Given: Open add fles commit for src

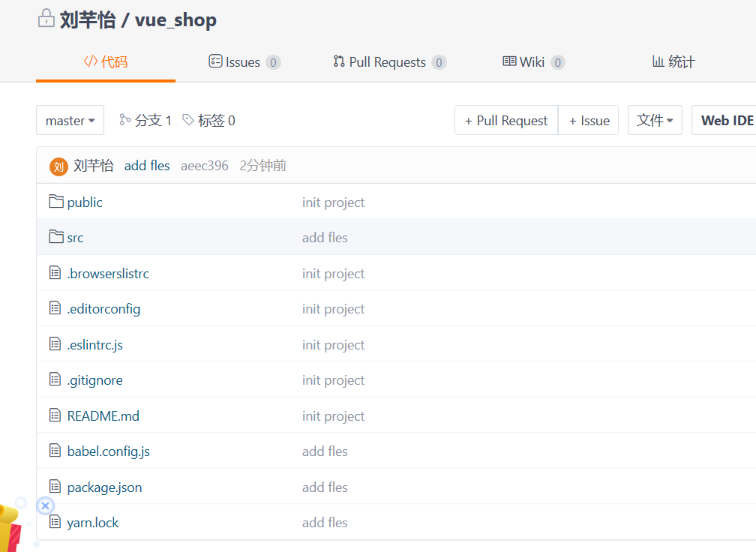Looking at the screenshot, I should [x=325, y=238].
